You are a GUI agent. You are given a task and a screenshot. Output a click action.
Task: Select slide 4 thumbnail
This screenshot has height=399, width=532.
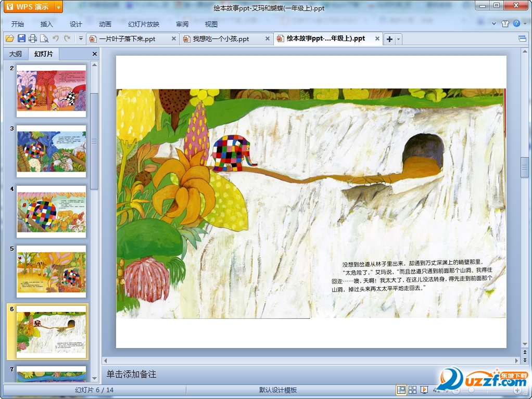coord(51,212)
